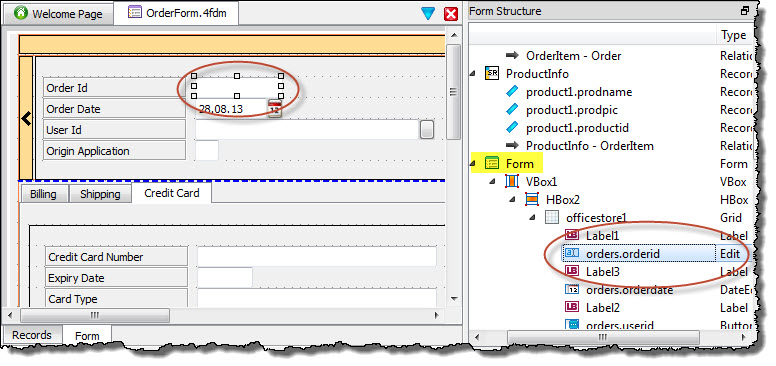
Task: Click the Label3 label icon
Action: [572, 272]
